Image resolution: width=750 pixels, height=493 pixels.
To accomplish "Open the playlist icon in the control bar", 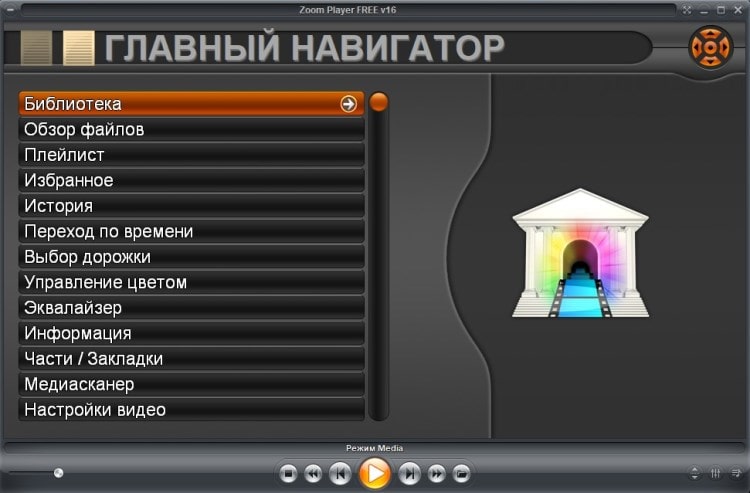I will point(736,473).
